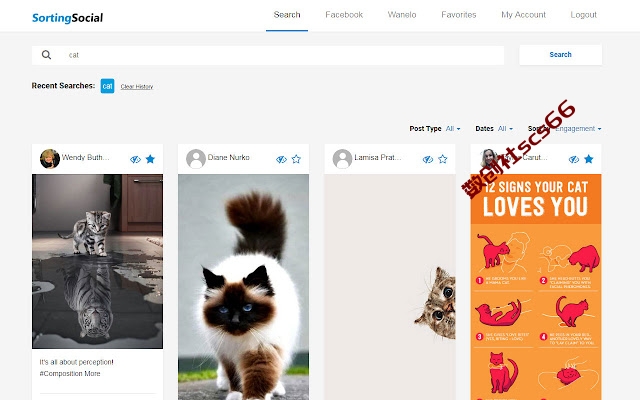Hide the cat infographic post with eye icon
The height and width of the screenshot is (400, 640).
point(573,159)
